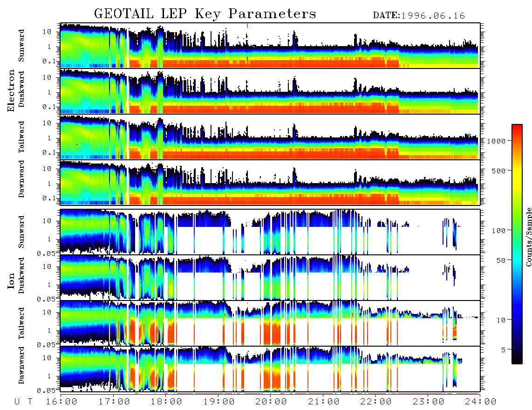This screenshot has width=532, height=410.
Task: Click the "U T" time axis label
Action: 23,402
